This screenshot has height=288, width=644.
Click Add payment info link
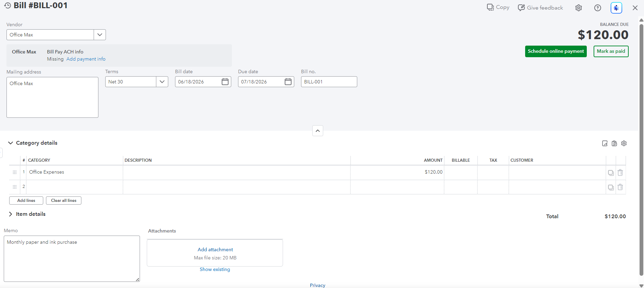pos(86,59)
